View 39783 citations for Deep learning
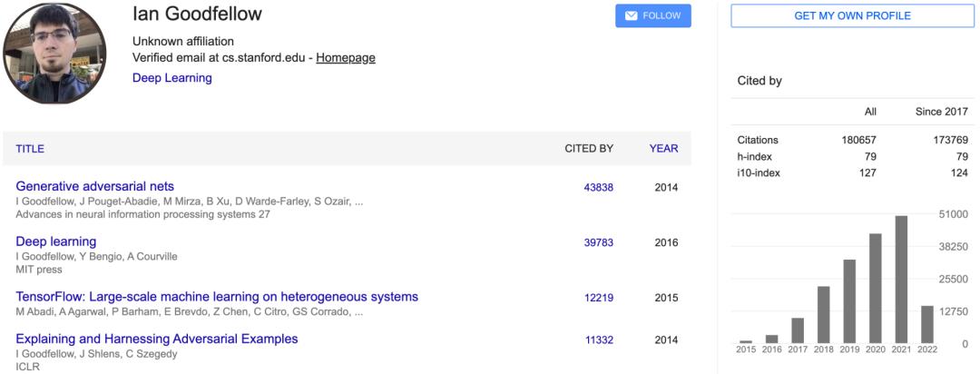 pyautogui.click(x=599, y=243)
